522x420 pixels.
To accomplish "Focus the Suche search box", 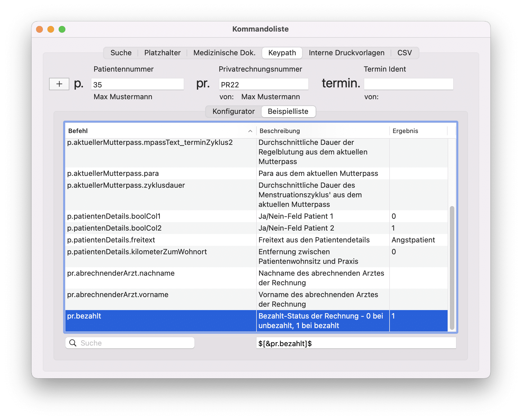I will click(x=130, y=343).
